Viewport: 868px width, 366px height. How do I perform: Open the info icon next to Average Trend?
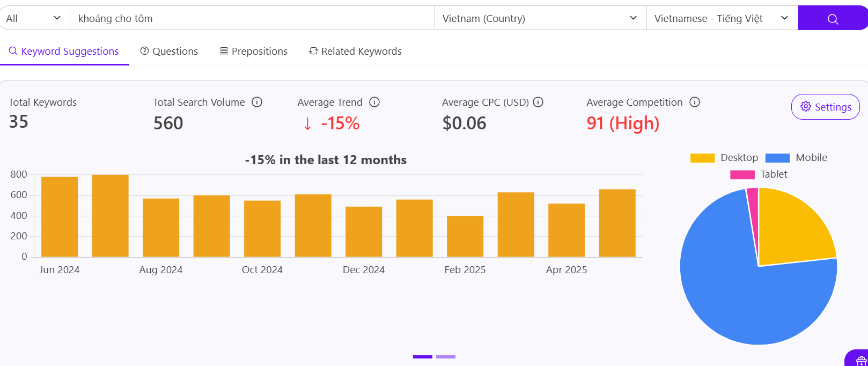click(x=374, y=102)
